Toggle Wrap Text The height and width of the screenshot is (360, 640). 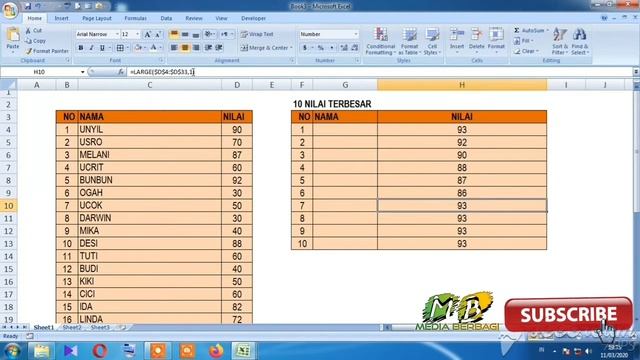click(x=257, y=34)
